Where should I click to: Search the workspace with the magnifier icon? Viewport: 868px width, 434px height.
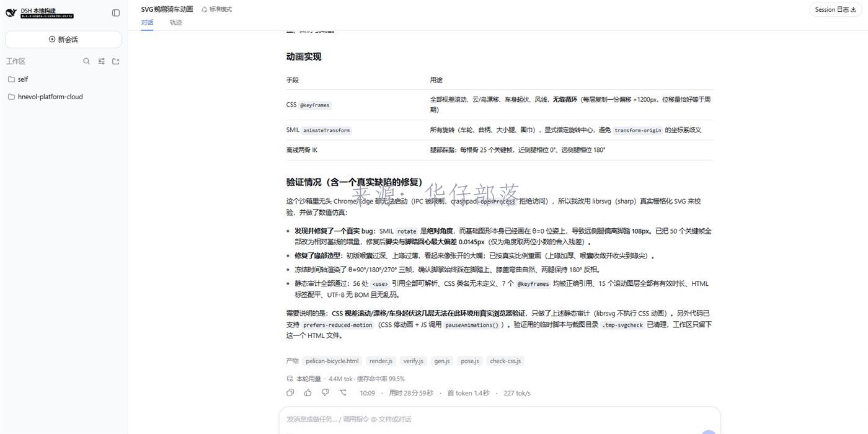pyautogui.click(x=86, y=61)
